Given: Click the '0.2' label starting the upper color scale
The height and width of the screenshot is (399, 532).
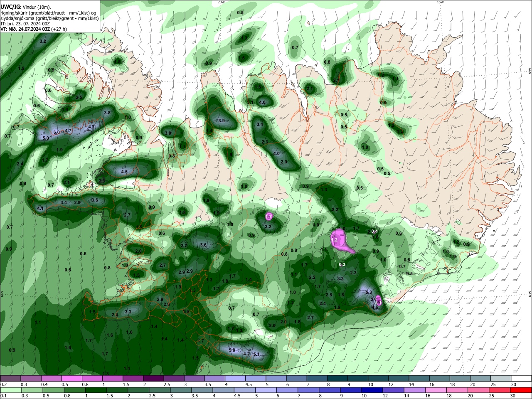Looking at the screenshot, I should click(3, 384).
